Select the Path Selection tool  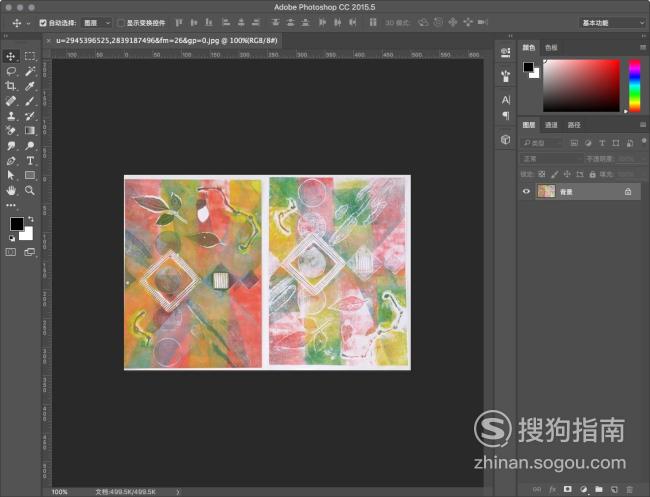(11, 175)
